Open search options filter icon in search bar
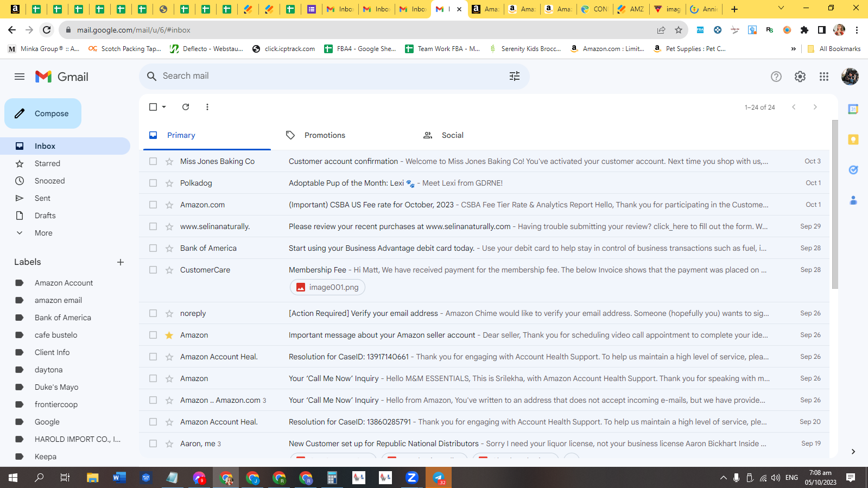Viewport: 868px width, 488px height. coord(515,76)
